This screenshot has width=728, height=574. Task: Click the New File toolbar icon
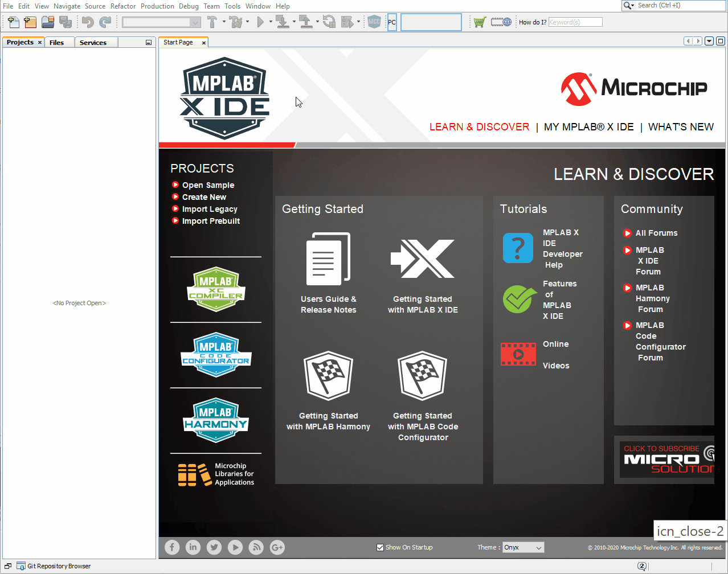click(13, 22)
